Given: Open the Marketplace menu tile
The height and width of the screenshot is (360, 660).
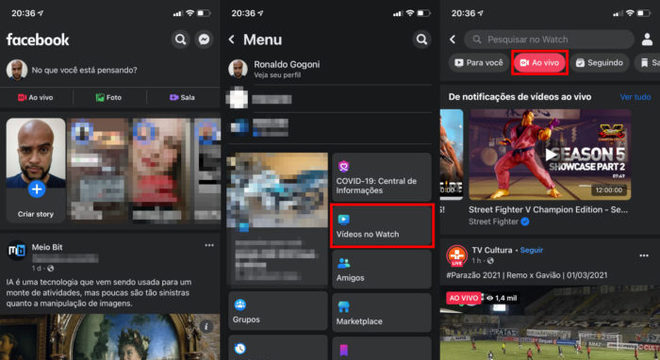Looking at the screenshot, I should pyautogui.click(x=381, y=312).
